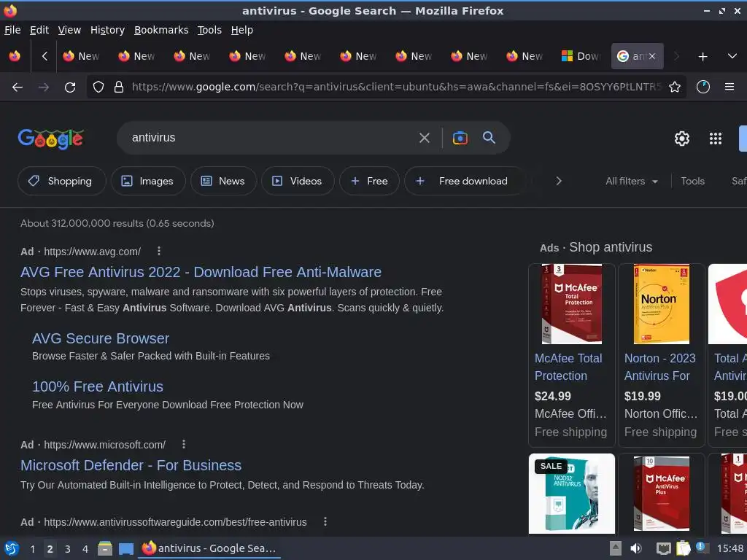Go back to the previous page
The image size is (747, 560).
coord(18,87)
